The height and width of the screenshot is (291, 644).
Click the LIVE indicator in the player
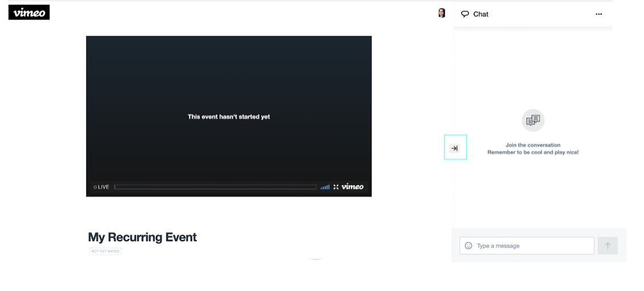click(x=101, y=187)
